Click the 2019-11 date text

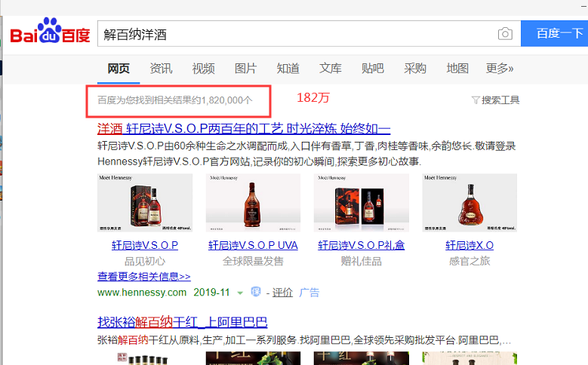point(211,293)
